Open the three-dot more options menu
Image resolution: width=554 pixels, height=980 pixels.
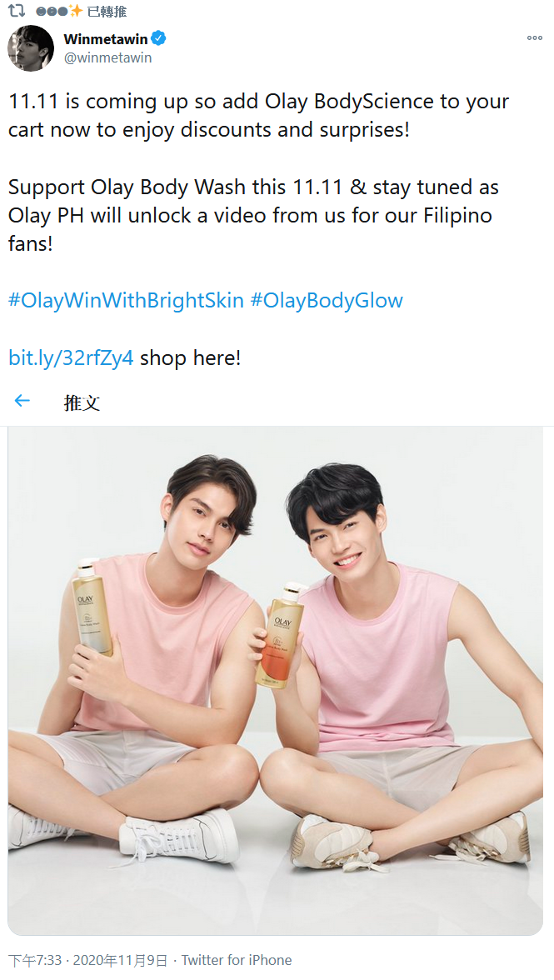(x=535, y=38)
